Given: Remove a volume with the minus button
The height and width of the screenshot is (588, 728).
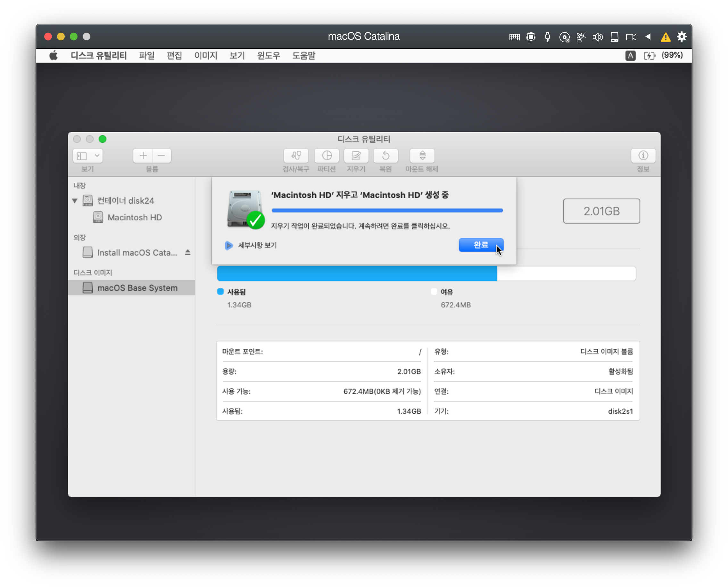Looking at the screenshot, I should tap(161, 156).
